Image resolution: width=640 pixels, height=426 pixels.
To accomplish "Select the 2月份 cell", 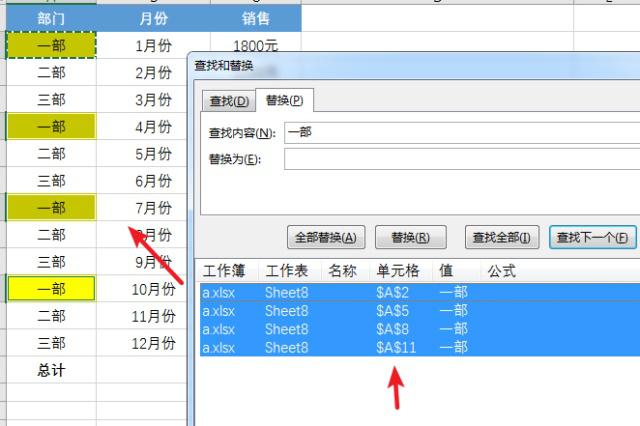I will [x=142, y=73].
